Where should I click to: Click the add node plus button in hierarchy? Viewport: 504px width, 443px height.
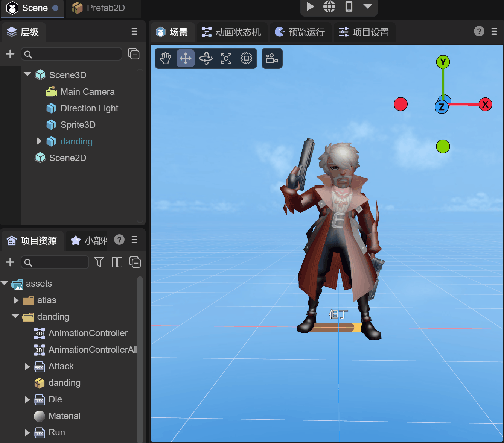click(x=10, y=54)
